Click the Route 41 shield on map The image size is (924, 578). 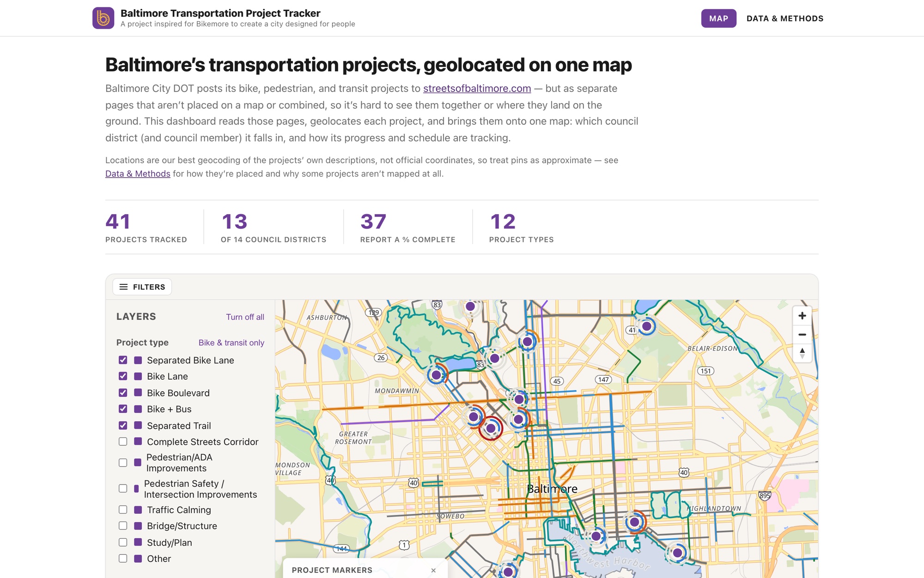[x=632, y=330]
